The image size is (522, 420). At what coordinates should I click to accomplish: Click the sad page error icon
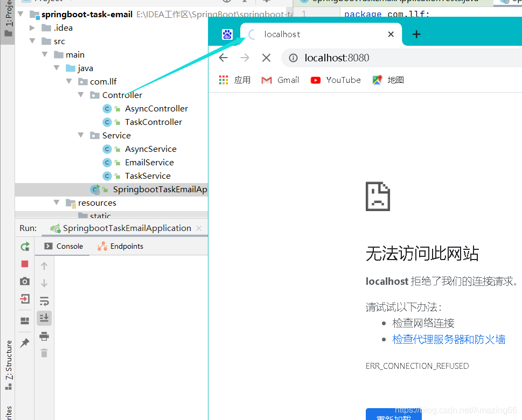click(378, 197)
